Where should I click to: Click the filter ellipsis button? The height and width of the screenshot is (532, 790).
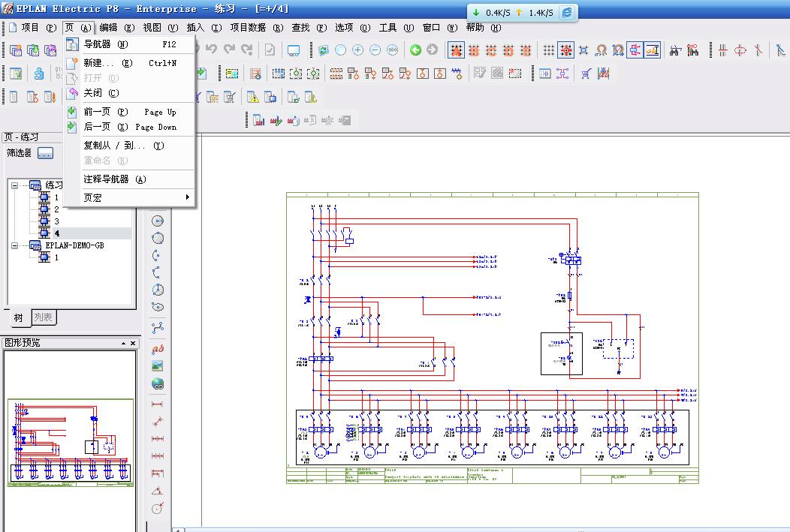click(x=46, y=153)
